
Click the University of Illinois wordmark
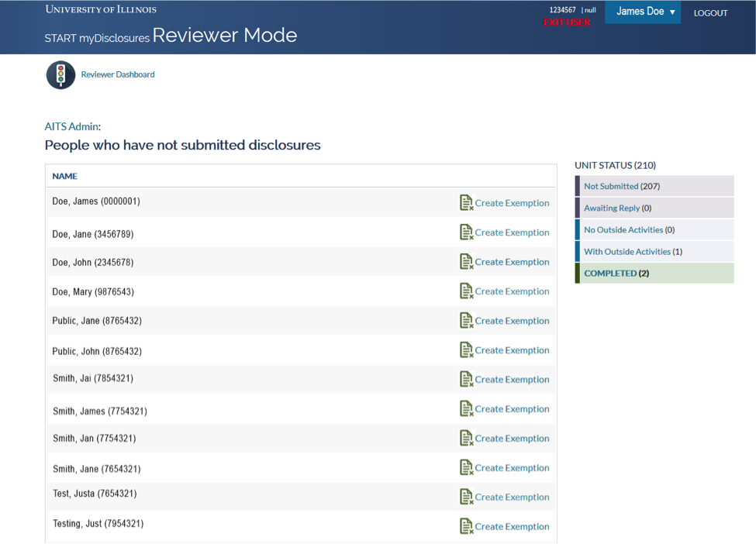(x=101, y=9)
